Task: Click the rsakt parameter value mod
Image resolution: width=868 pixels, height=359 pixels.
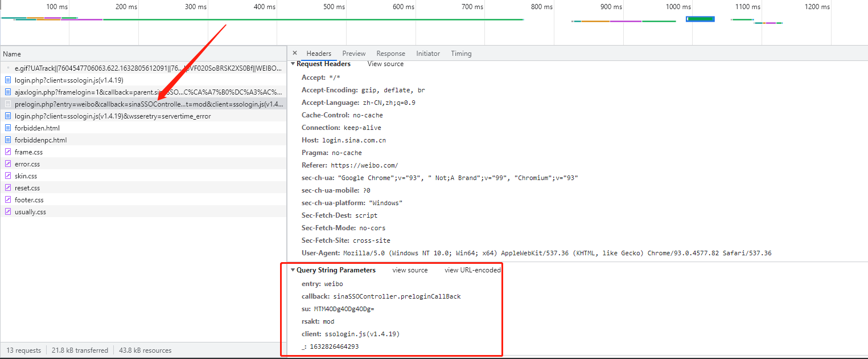Action: pos(328,321)
